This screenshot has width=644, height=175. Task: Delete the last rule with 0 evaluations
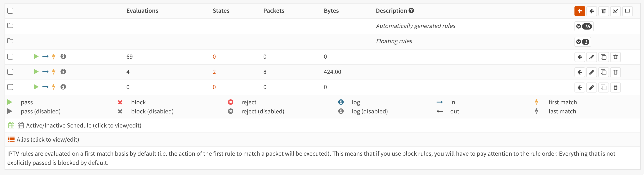coord(616,87)
